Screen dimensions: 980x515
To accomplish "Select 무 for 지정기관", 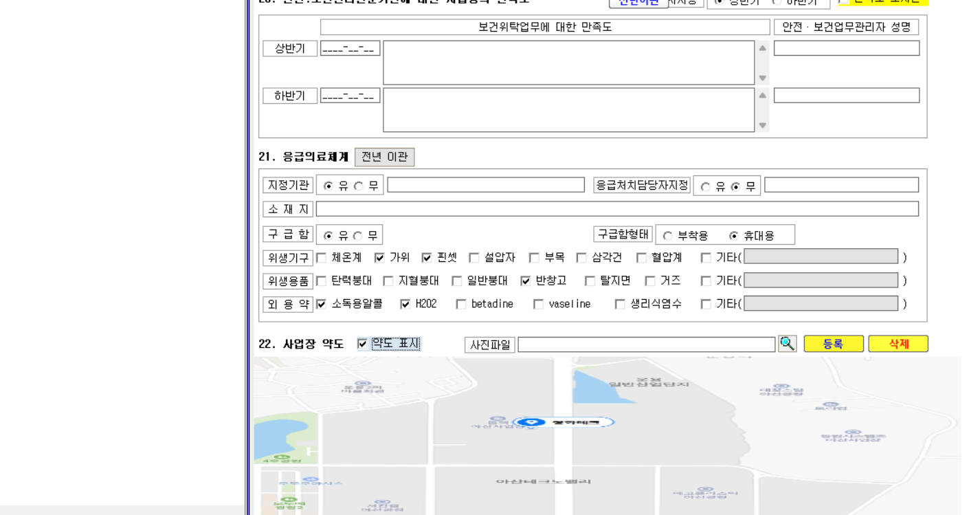I will (358, 186).
